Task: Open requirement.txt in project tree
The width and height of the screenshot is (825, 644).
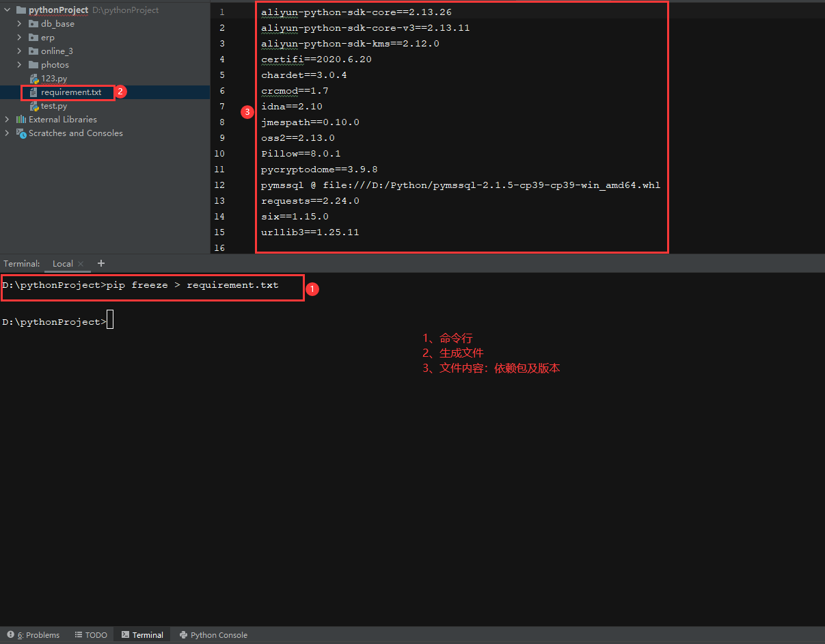Action: tap(71, 92)
